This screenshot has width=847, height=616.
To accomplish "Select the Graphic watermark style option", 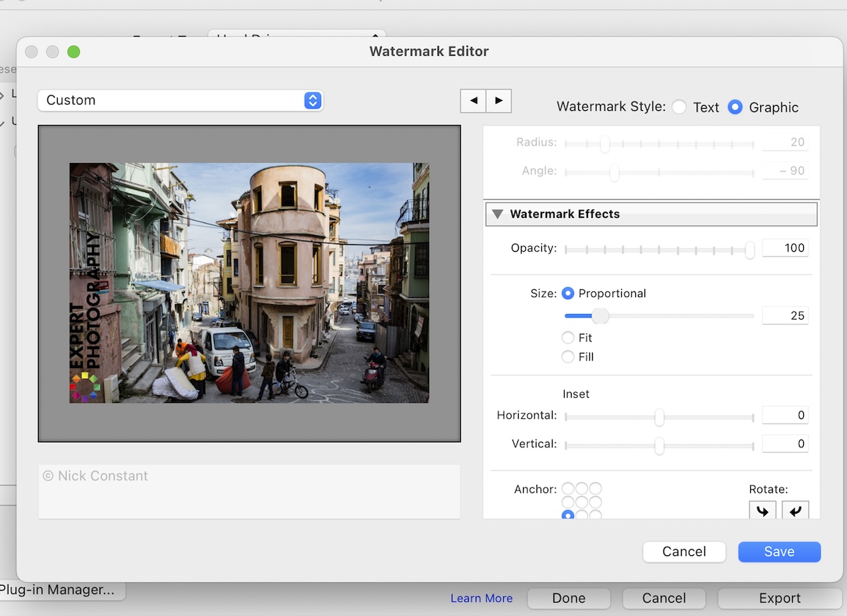I will click(735, 107).
